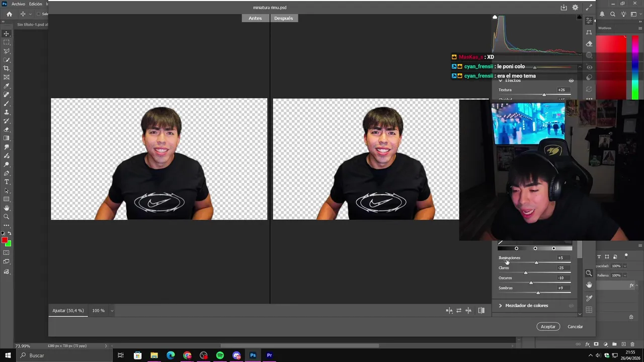The width and height of the screenshot is (644, 362).
Task: Select Camera Raw color sampler tool
Action: click(589, 298)
